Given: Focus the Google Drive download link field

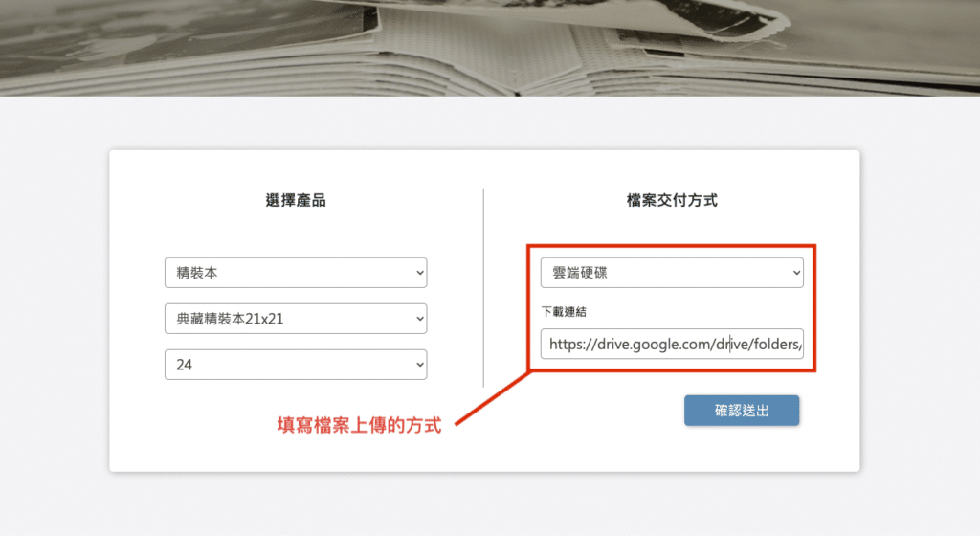Looking at the screenshot, I should pos(672,344).
